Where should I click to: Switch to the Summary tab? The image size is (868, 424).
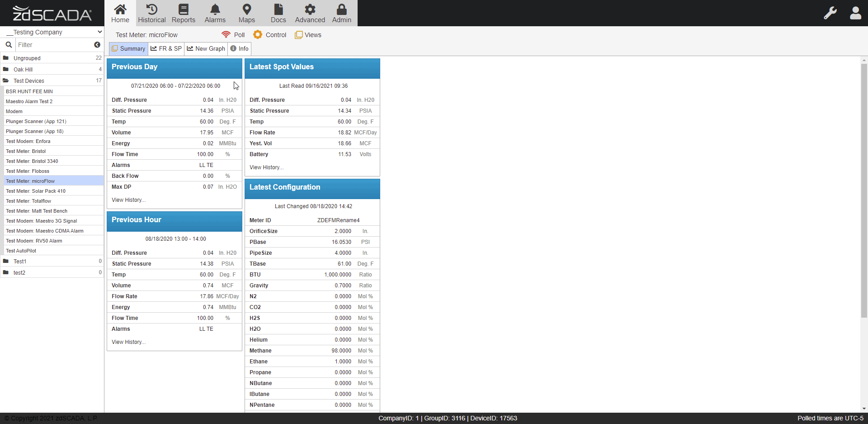click(x=128, y=48)
